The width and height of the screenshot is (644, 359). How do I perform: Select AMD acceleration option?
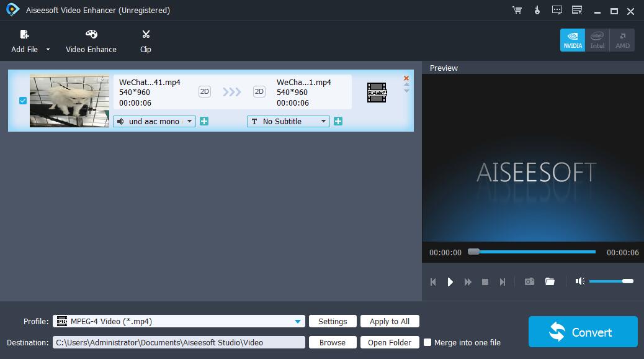pyautogui.click(x=622, y=40)
